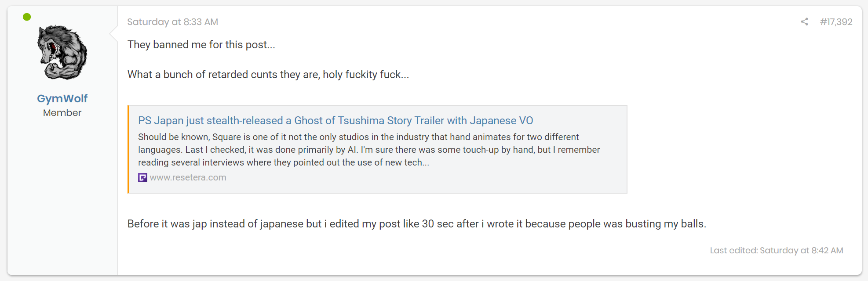
Task: Open the Ghost of Tsushima Story Trailer link
Action: (x=336, y=120)
